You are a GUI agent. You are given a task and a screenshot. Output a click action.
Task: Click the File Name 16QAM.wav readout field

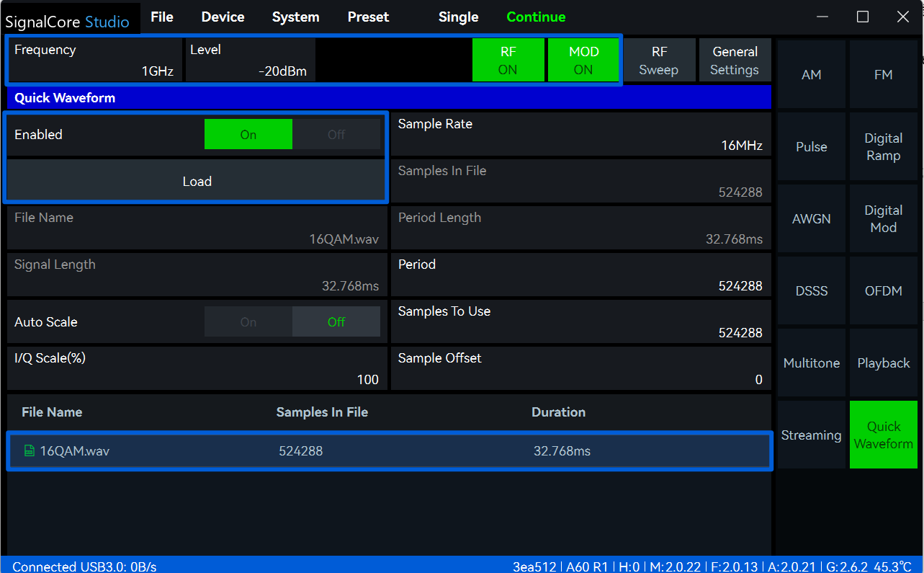[197, 228]
